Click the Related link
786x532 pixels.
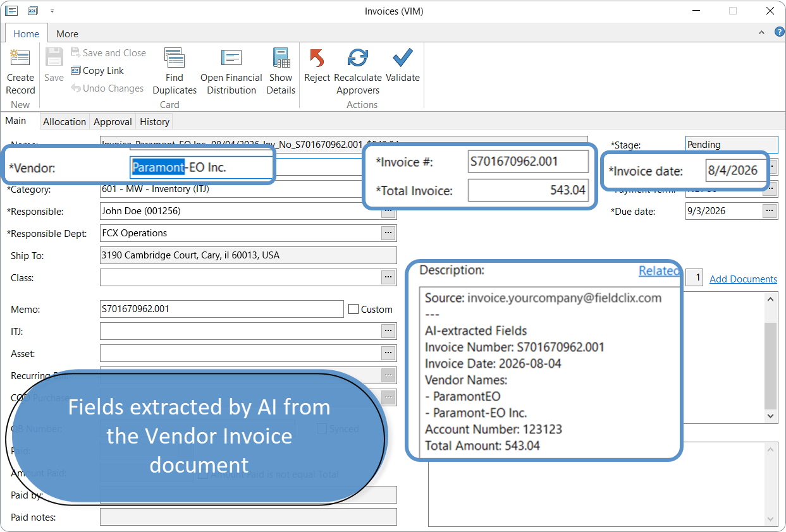pos(659,270)
